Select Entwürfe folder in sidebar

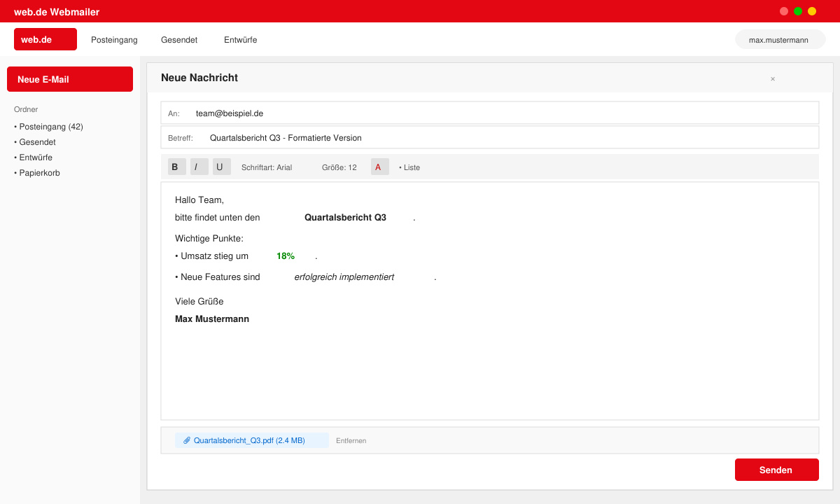click(34, 157)
